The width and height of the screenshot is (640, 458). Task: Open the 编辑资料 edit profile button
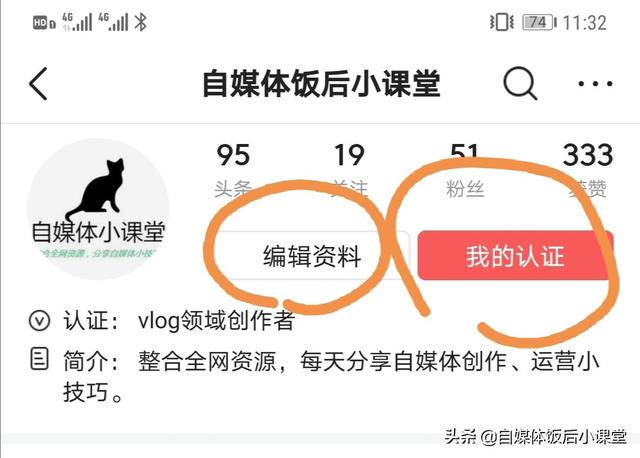click(x=312, y=256)
